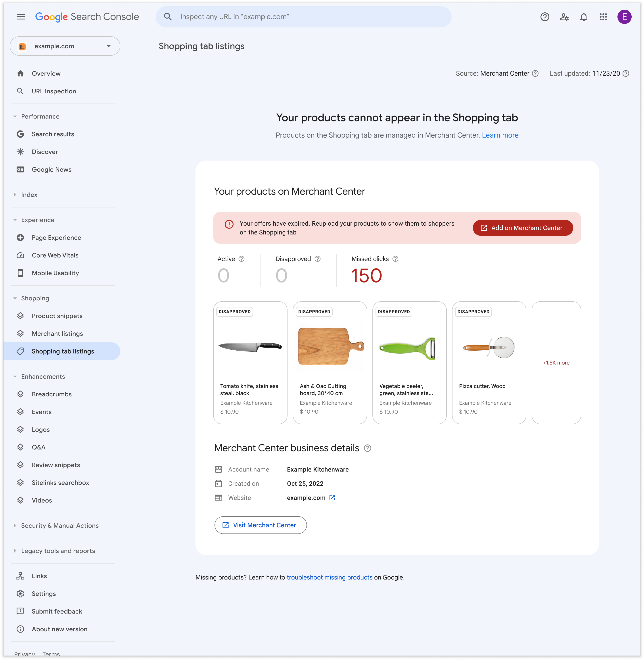Select the Overview menu item
Screen dimensions: 644x660
click(46, 73)
